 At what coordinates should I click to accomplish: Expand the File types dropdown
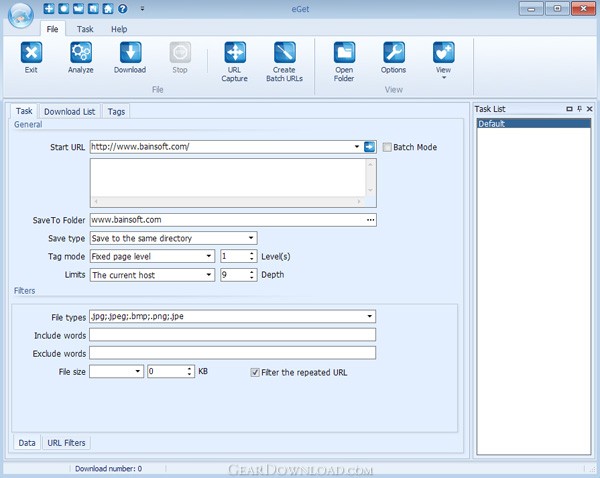click(x=370, y=317)
